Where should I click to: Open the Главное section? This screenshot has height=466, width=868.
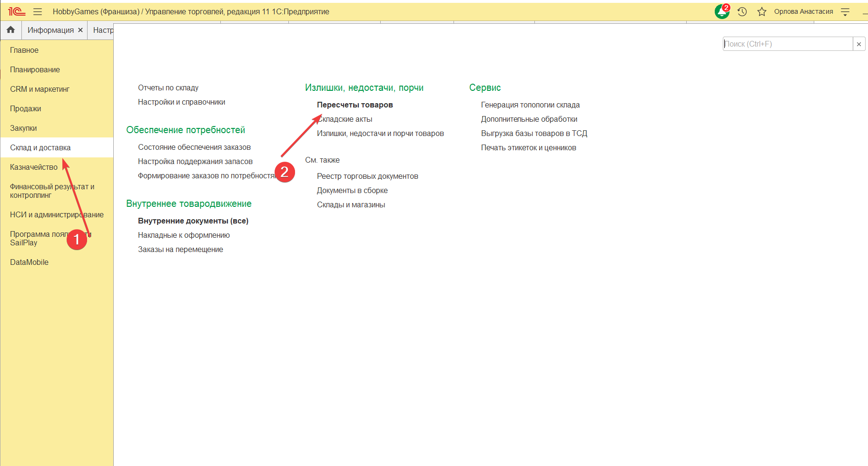pos(24,50)
